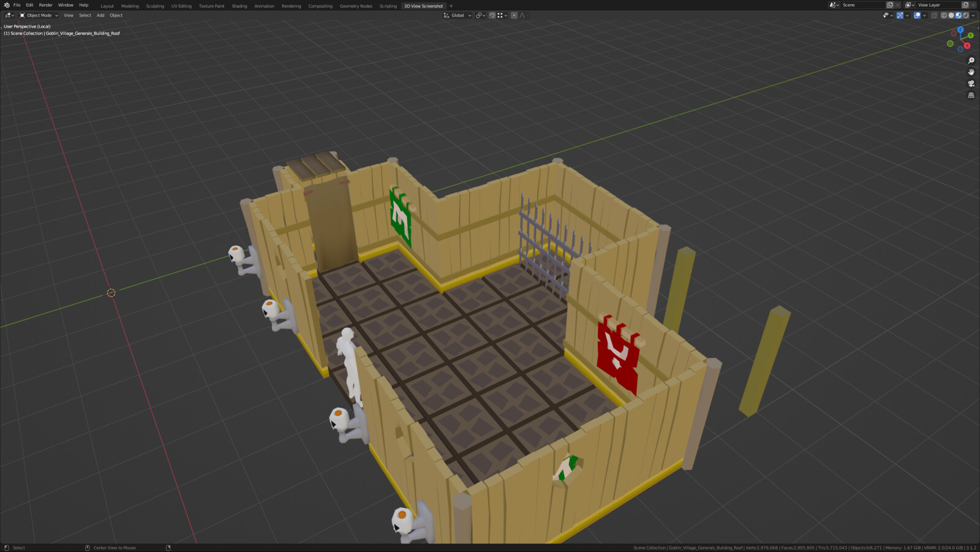Click the Z axis on navigation gizmo
This screenshot has height=552, width=980.
(x=960, y=29)
